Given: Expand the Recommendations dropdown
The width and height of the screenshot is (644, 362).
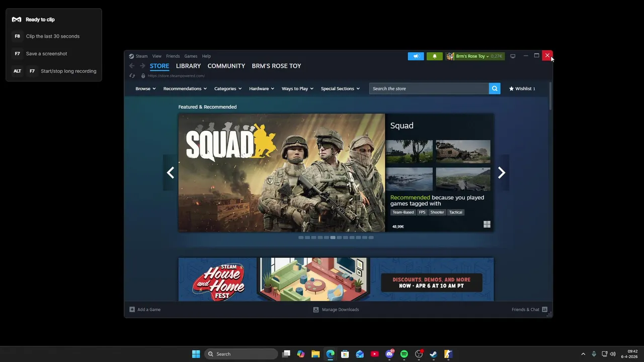Looking at the screenshot, I should (185, 88).
